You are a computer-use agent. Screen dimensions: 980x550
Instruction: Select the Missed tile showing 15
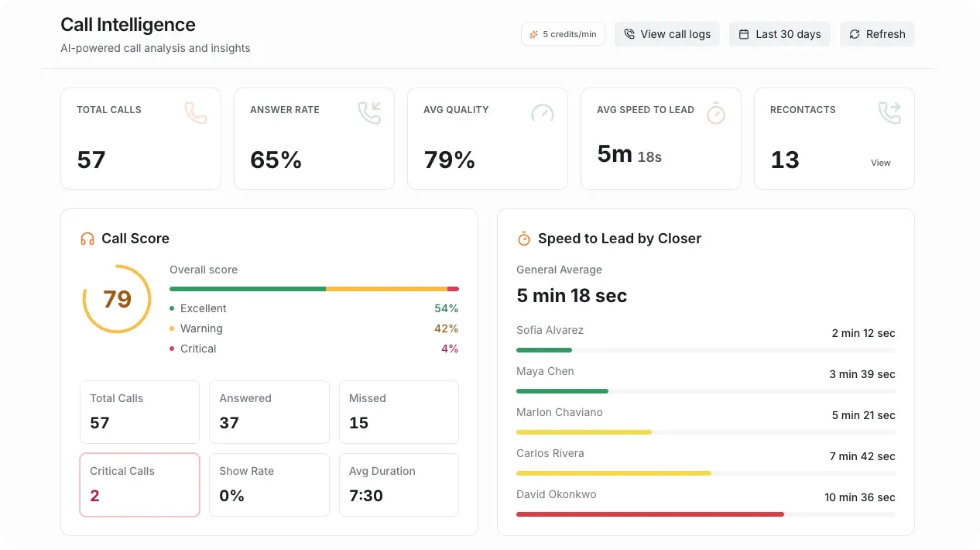(399, 412)
